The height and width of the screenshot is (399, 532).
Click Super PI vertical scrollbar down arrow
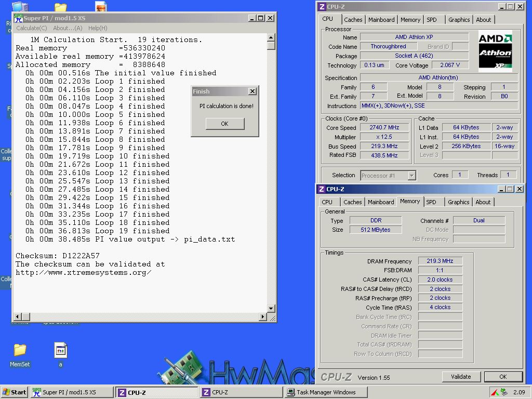tap(271, 309)
